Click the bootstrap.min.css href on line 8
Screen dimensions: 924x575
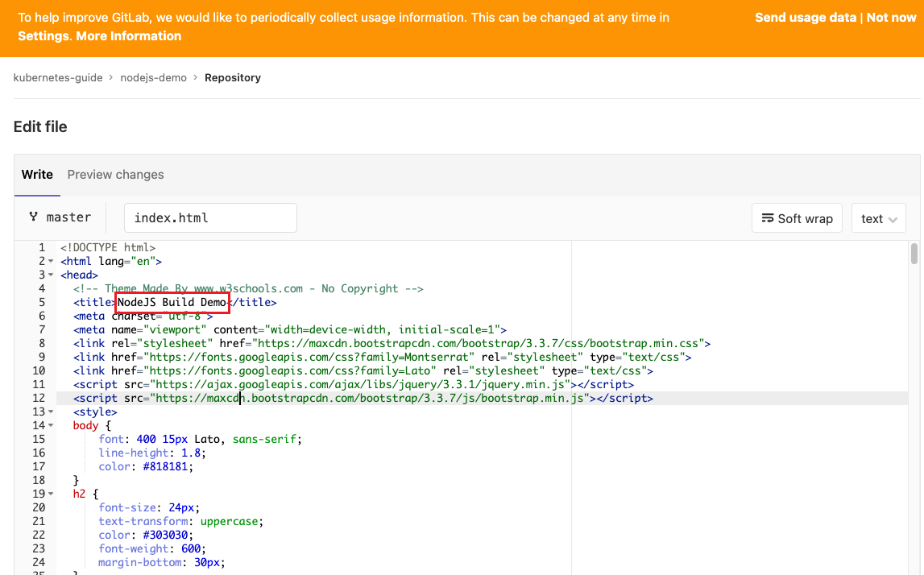pos(477,343)
